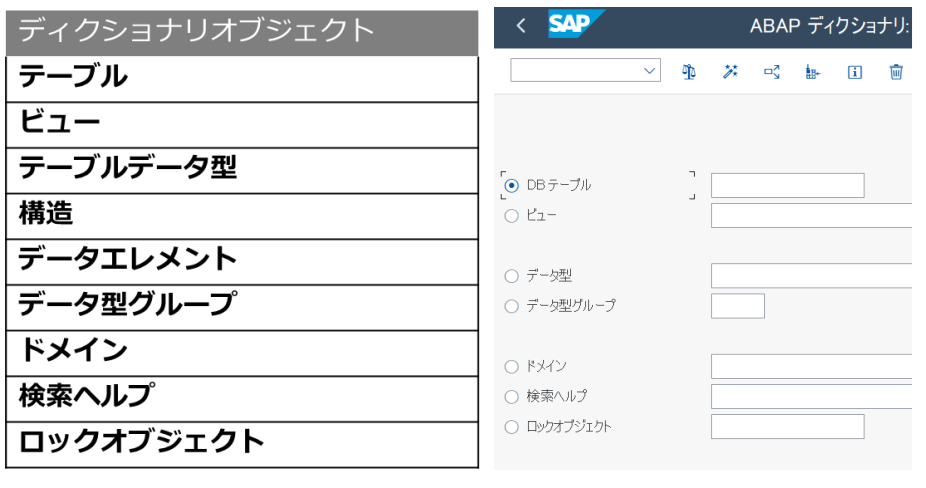Click the information (i) toolbar icon
This screenshot has height=488, width=926.
(x=855, y=72)
